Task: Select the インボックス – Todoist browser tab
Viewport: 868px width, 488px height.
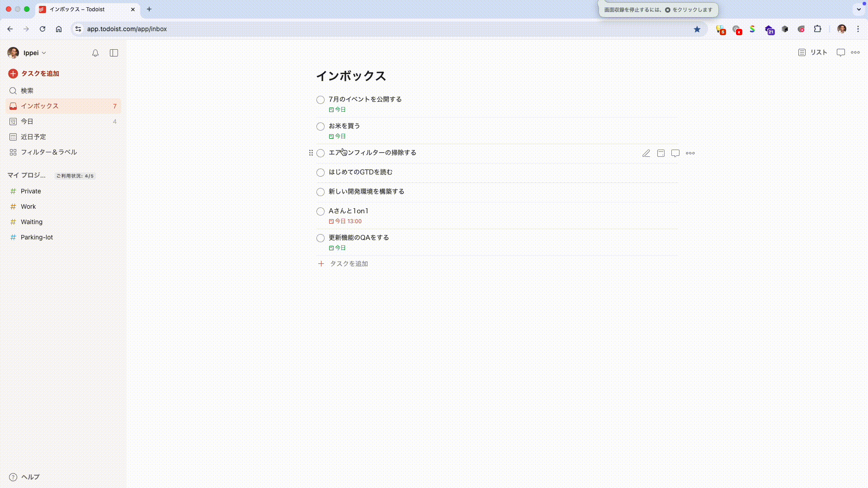Action: tap(77, 9)
